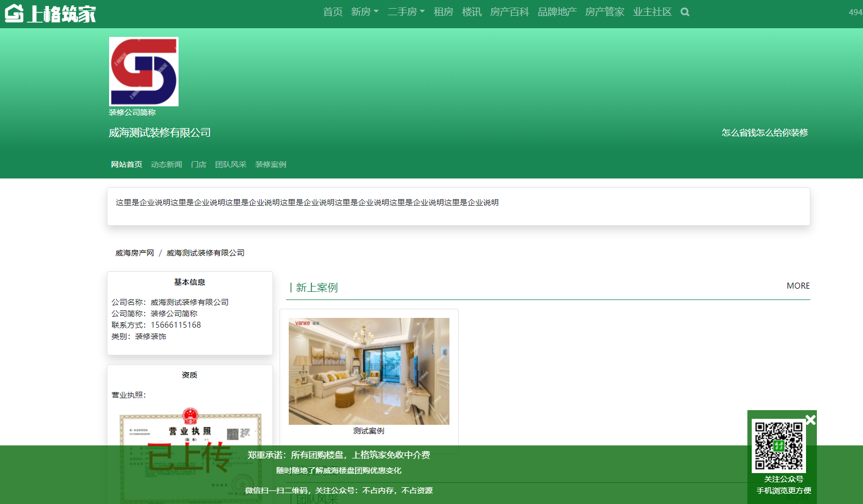Select the 动态新闻 tab
The image size is (863, 504).
tap(167, 164)
